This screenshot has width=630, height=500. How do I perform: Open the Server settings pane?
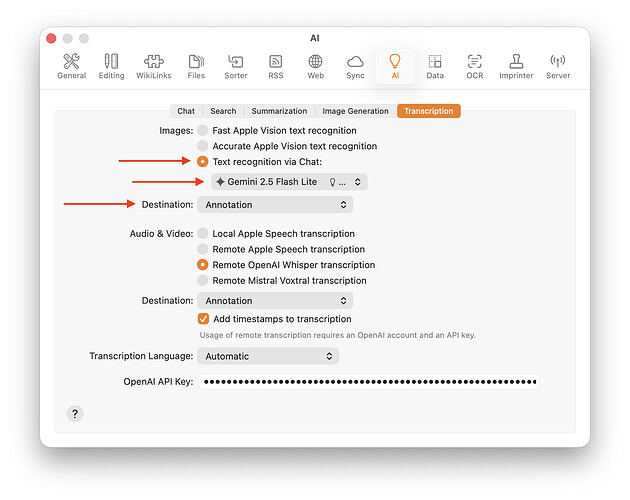[x=558, y=67]
